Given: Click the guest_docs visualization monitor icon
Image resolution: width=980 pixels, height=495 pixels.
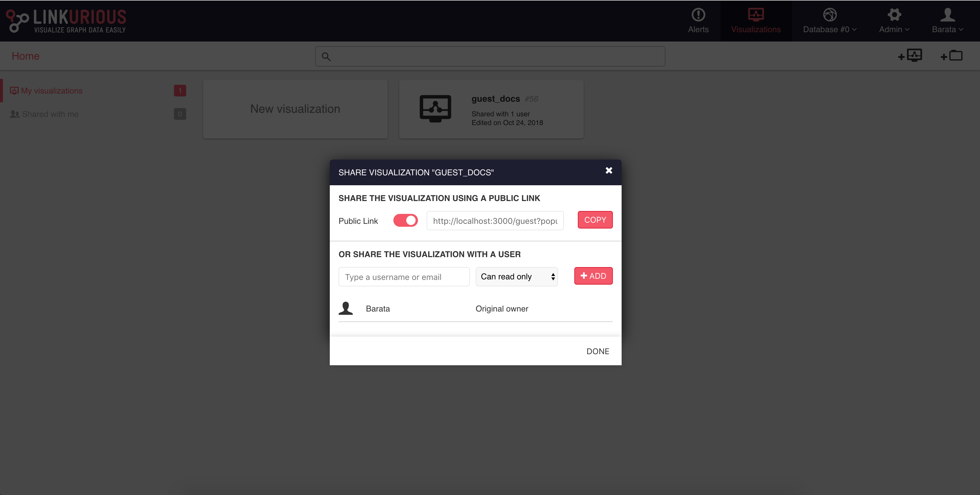Looking at the screenshot, I should (x=435, y=108).
